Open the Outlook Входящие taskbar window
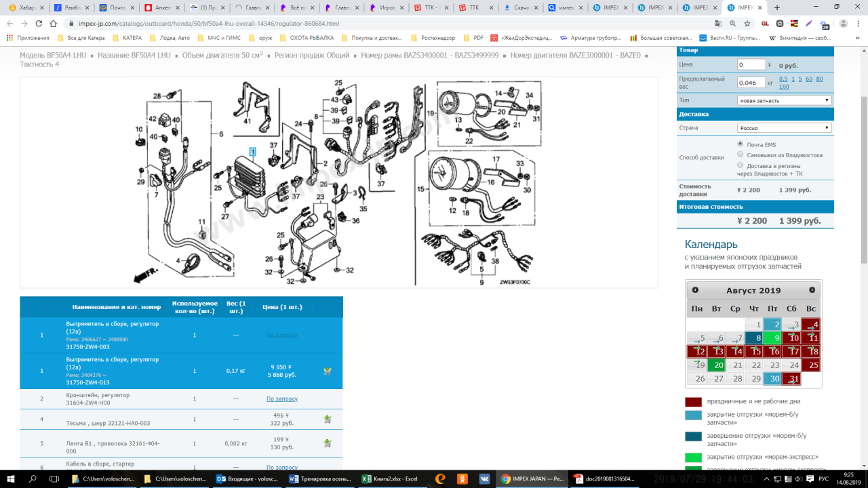The height and width of the screenshot is (488, 868). pos(249,479)
